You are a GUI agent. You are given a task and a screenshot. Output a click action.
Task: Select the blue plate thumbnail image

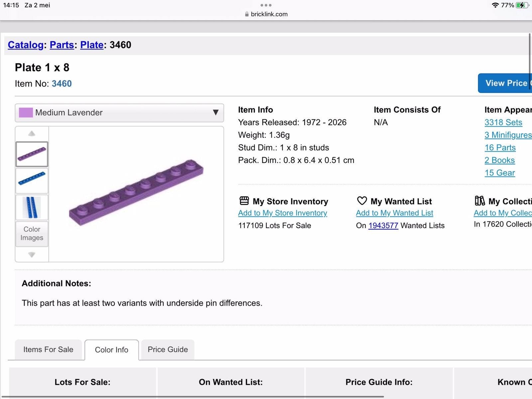pos(32,181)
